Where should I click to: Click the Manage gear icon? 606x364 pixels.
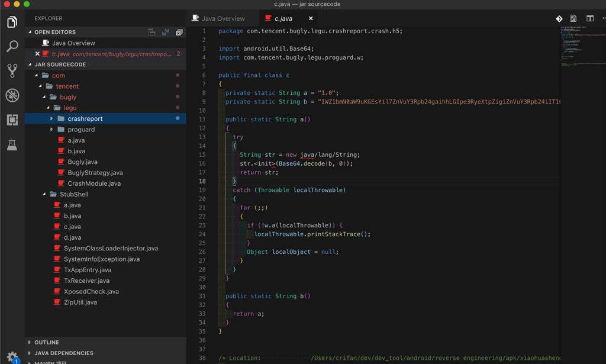tap(12, 357)
